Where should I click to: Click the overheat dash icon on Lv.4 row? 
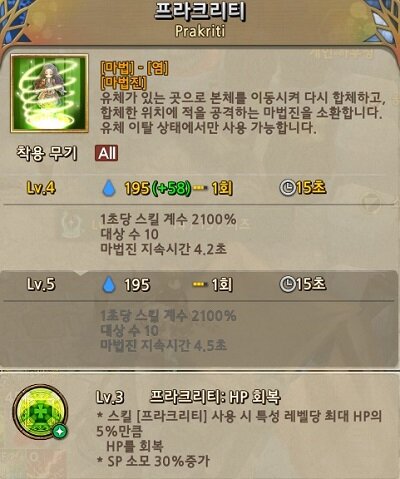point(200,188)
